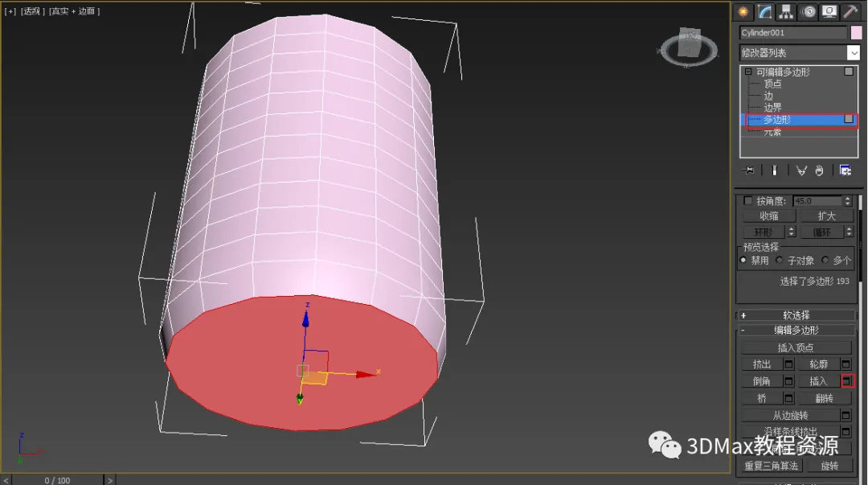Click the [+] viewport menu label
Screen dimensions: 868x485
click(x=10, y=11)
